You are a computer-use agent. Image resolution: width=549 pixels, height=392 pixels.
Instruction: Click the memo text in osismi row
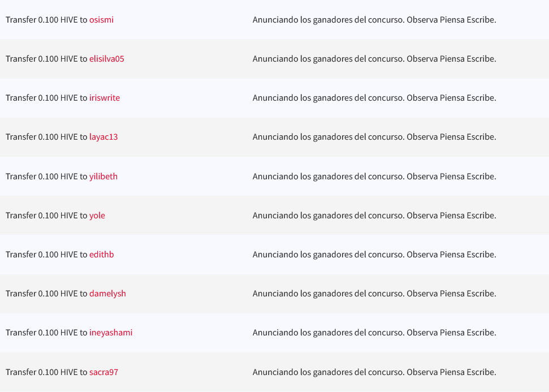(x=374, y=20)
